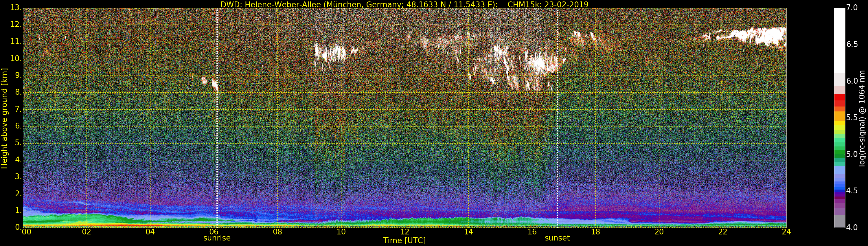Click the 7.0 value on the colorbar scale
Screen dimensions: 868x246
(852, 8)
